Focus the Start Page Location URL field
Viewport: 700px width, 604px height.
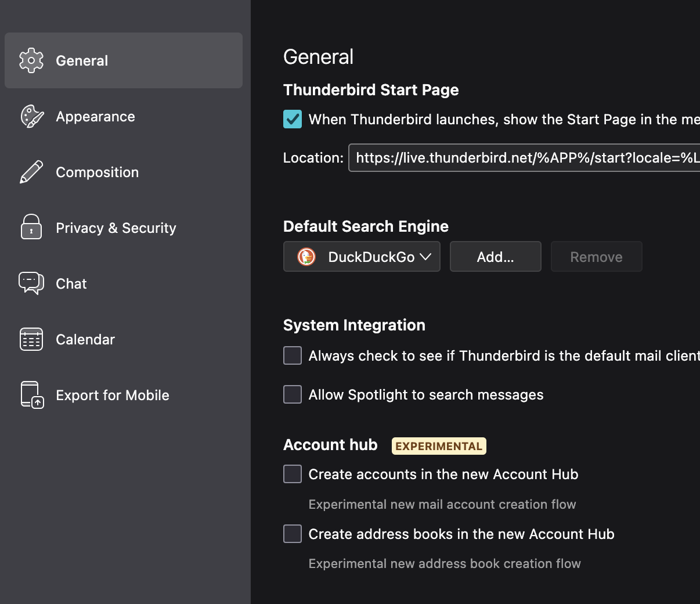522,158
